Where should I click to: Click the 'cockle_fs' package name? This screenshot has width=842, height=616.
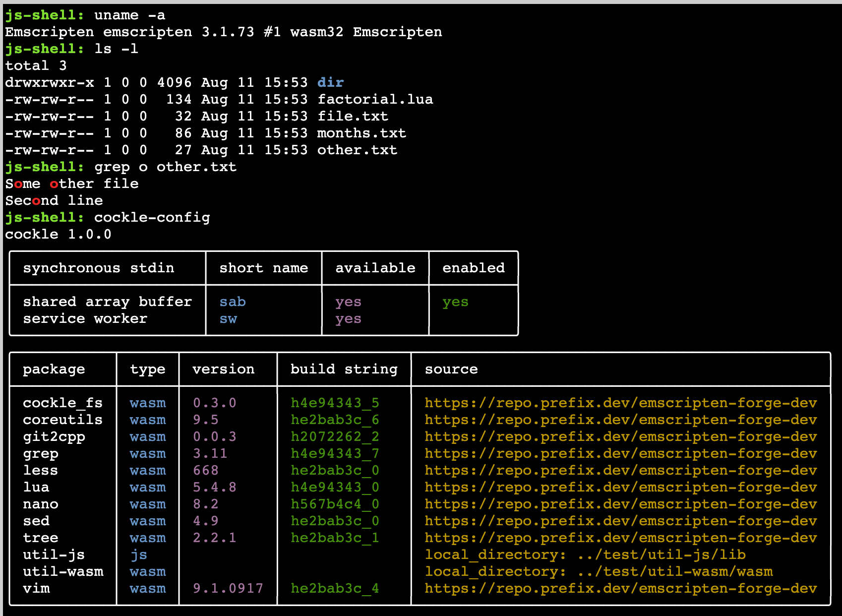click(x=63, y=403)
